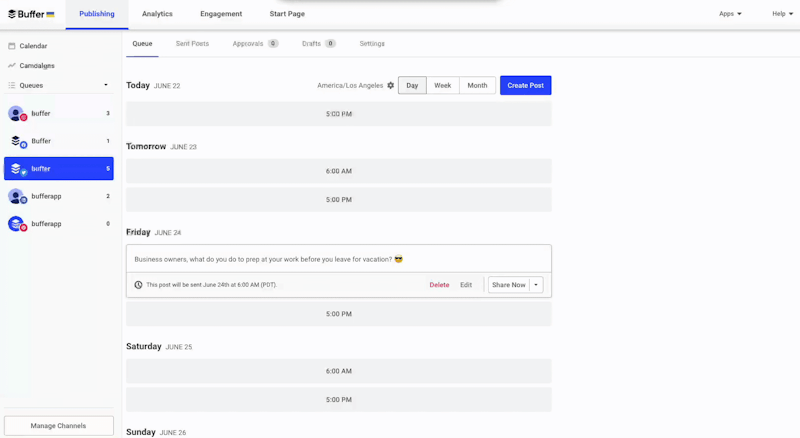Open the dropdown arrow beside Share Now
The height and width of the screenshot is (438, 800).
click(x=536, y=285)
